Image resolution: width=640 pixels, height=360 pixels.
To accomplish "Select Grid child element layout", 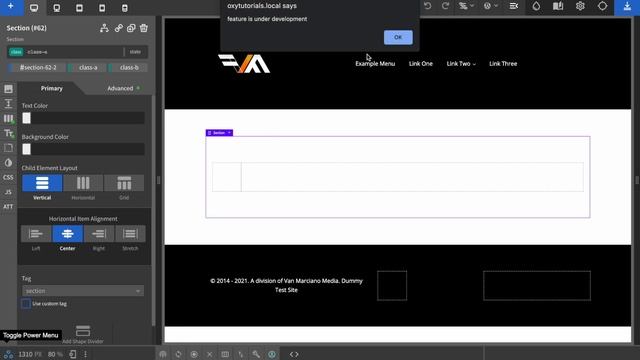I will point(124,183).
